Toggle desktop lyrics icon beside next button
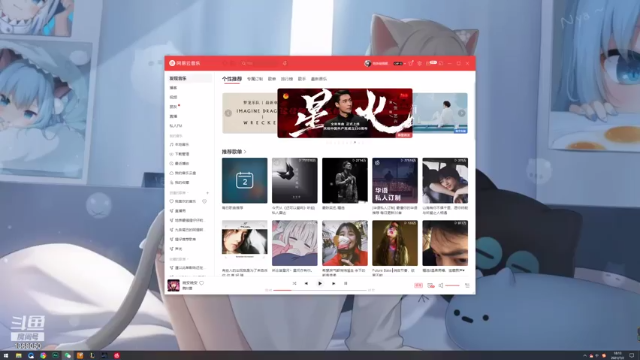640x360 pixels. coord(345,283)
